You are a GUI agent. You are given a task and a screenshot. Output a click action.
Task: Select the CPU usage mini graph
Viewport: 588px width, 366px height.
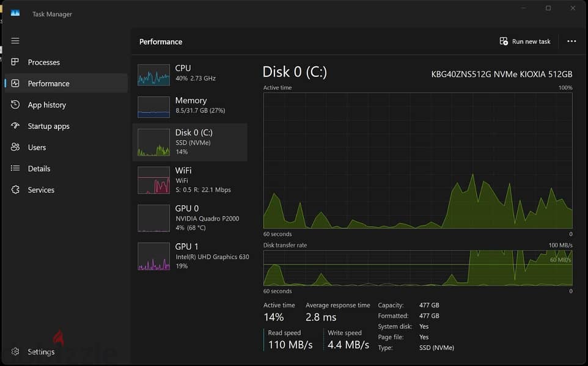[x=153, y=75]
